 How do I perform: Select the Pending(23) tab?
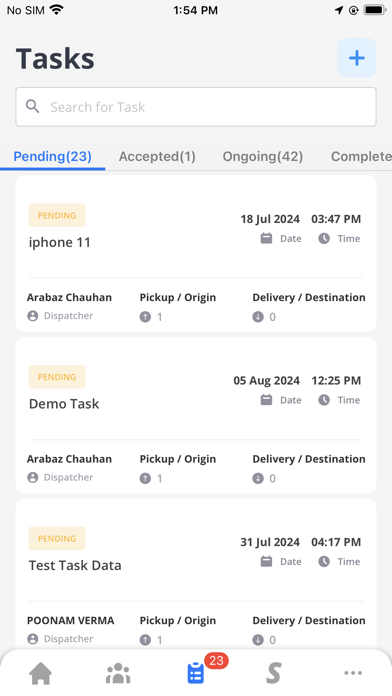[52, 156]
